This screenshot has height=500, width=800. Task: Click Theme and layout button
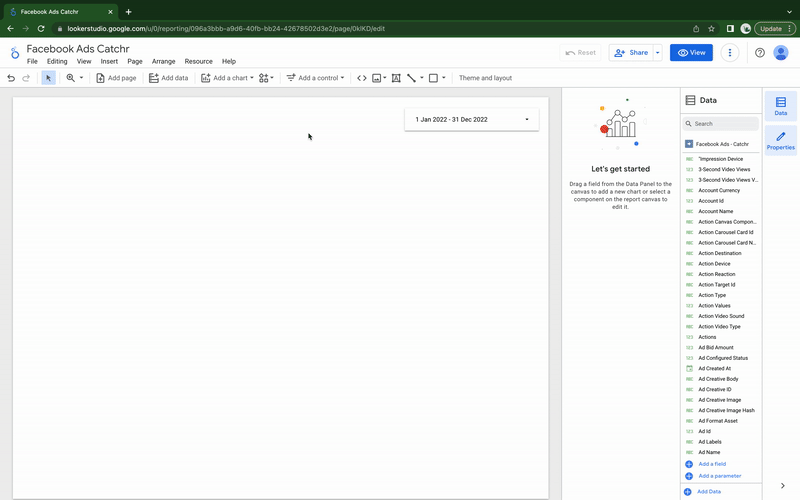point(485,78)
